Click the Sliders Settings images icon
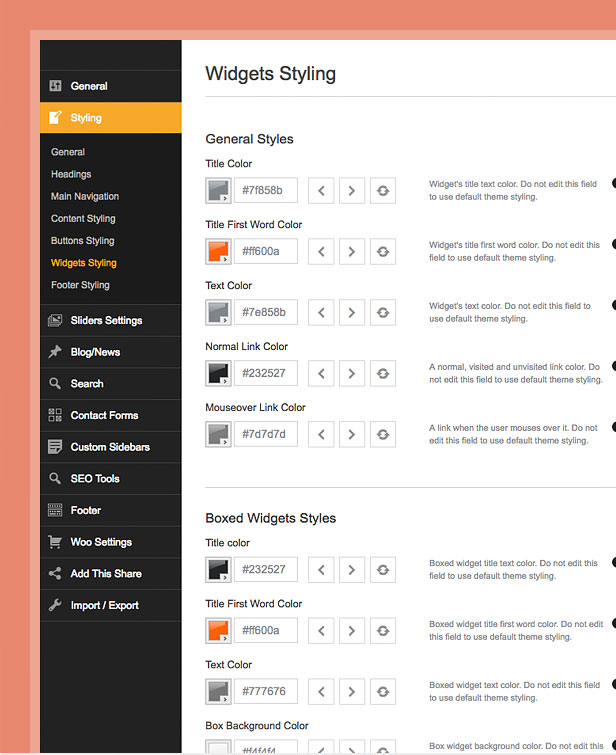 [x=56, y=320]
